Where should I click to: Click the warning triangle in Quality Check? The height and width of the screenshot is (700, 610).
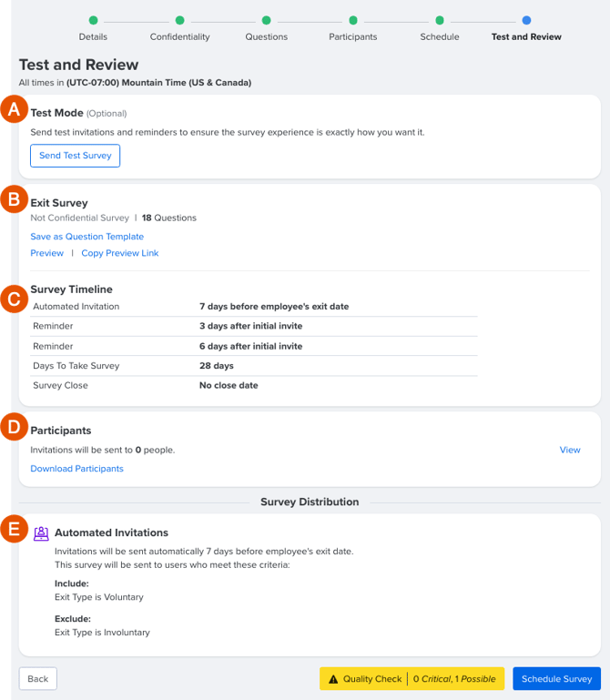(333, 679)
